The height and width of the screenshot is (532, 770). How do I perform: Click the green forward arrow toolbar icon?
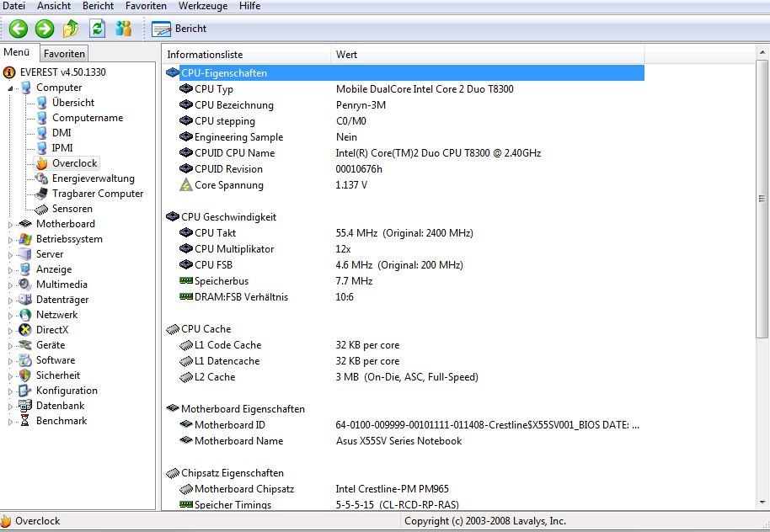click(x=45, y=29)
